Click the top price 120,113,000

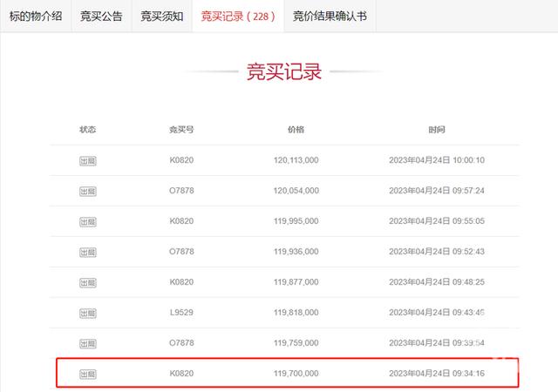pos(296,160)
